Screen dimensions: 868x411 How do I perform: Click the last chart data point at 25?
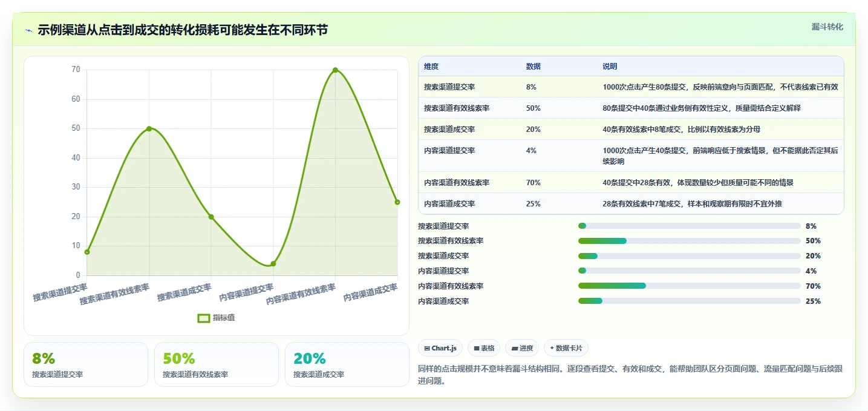(397, 202)
